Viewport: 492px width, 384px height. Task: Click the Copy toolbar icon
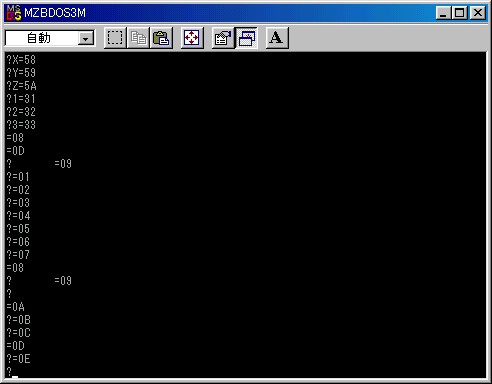coord(138,38)
